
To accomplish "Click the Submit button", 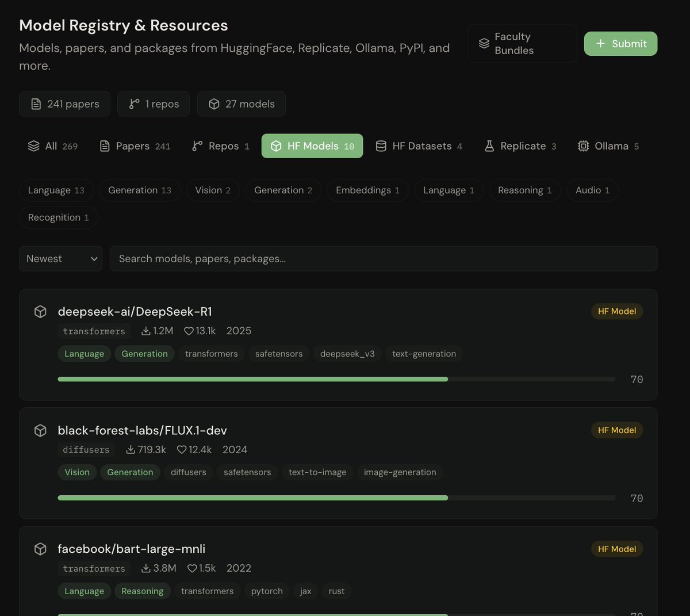I will (x=620, y=44).
